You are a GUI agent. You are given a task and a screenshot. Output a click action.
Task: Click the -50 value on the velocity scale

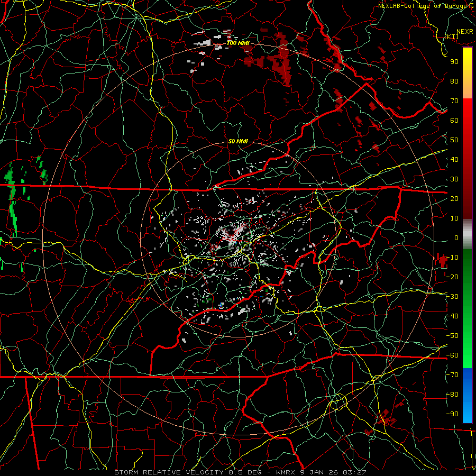pos(452,336)
